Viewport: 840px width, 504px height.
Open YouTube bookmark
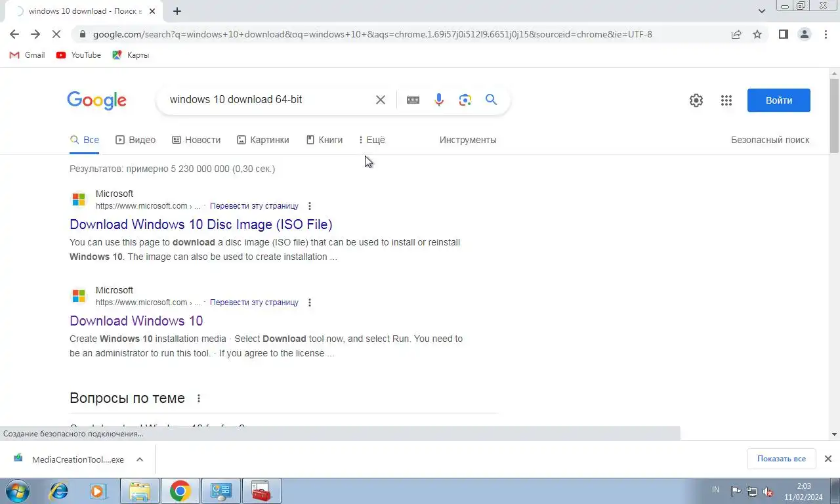[x=79, y=55]
